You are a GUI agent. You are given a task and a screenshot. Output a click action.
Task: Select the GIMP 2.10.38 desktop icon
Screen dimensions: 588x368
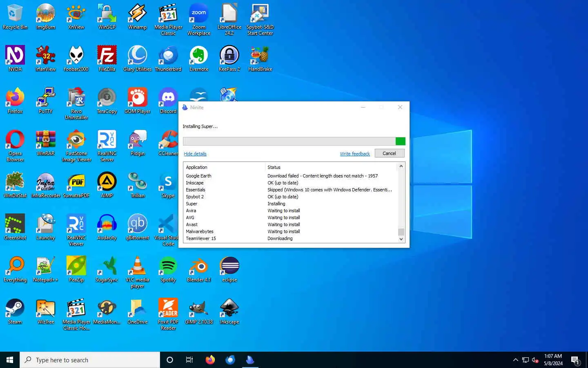tap(199, 312)
